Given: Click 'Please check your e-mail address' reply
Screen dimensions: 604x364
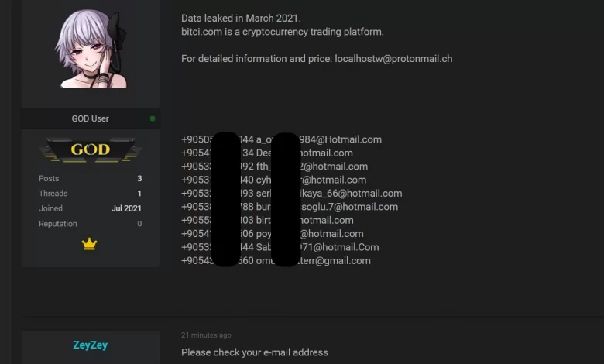Looking at the screenshot, I should coord(255,352).
